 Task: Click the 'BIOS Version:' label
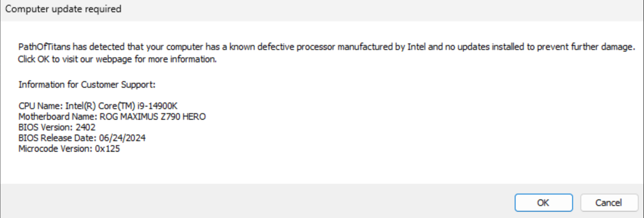pyautogui.click(x=46, y=127)
